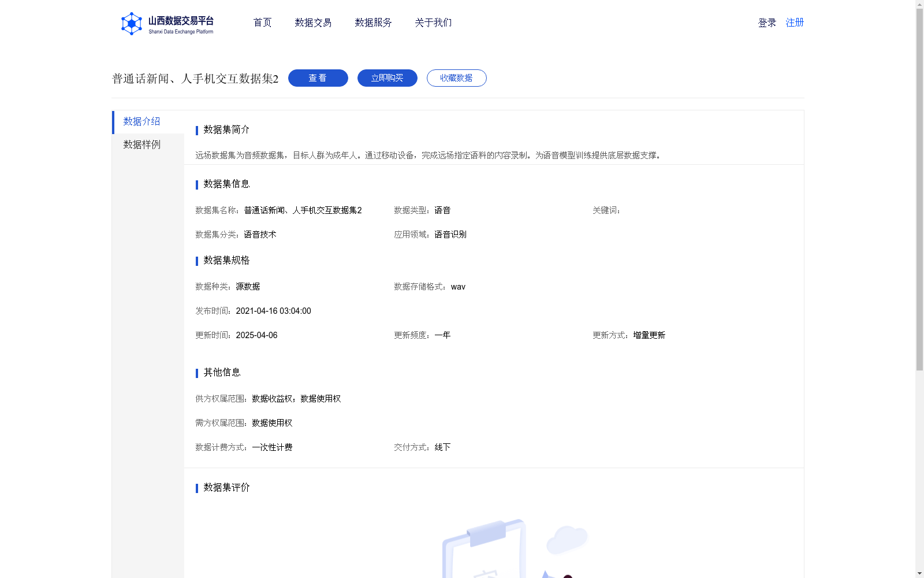The width and height of the screenshot is (924, 578).
Task: Click the dataset description paragraph
Action: click(430, 155)
